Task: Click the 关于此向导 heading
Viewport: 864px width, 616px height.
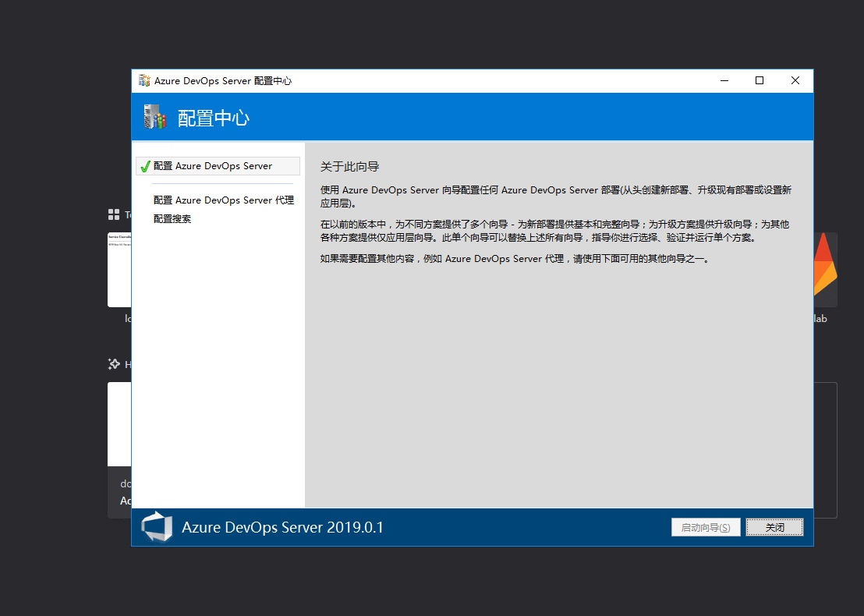Action: (x=349, y=167)
